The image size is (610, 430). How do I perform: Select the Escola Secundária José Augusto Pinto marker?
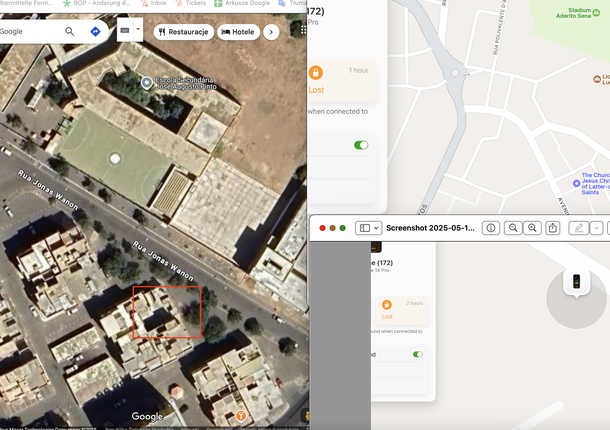click(147, 82)
